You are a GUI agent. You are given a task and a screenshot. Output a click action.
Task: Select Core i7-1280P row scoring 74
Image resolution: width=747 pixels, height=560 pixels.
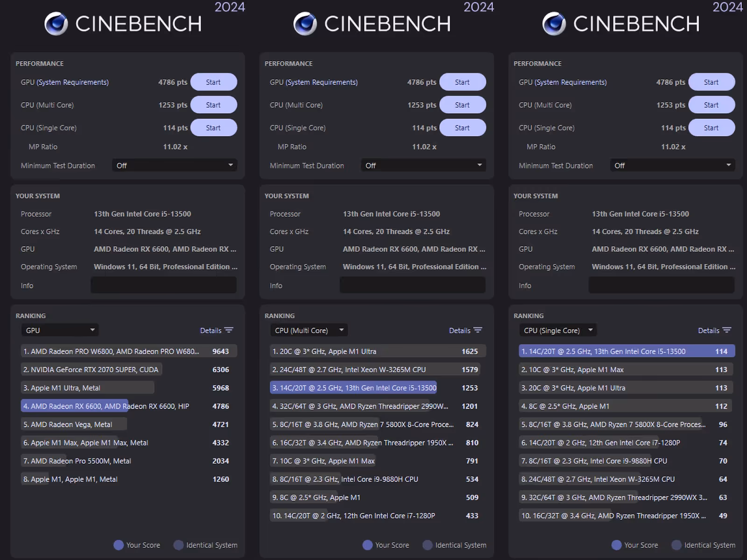(627, 442)
